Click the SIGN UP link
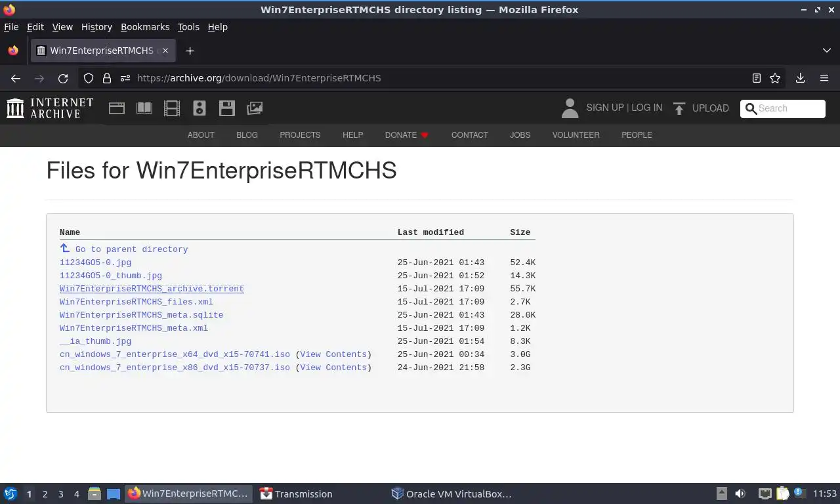 (x=604, y=108)
